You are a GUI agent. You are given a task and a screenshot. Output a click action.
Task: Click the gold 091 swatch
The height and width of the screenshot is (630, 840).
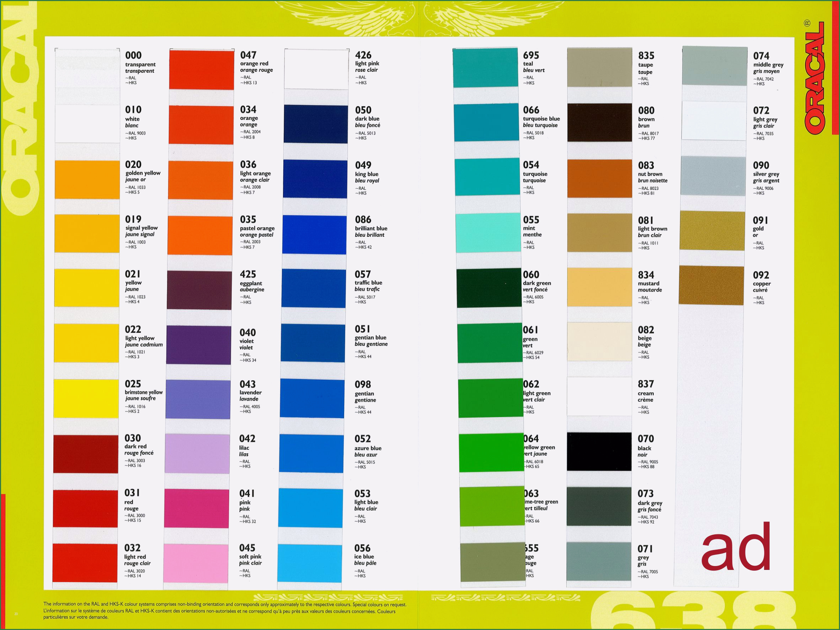tap(712, 230)
